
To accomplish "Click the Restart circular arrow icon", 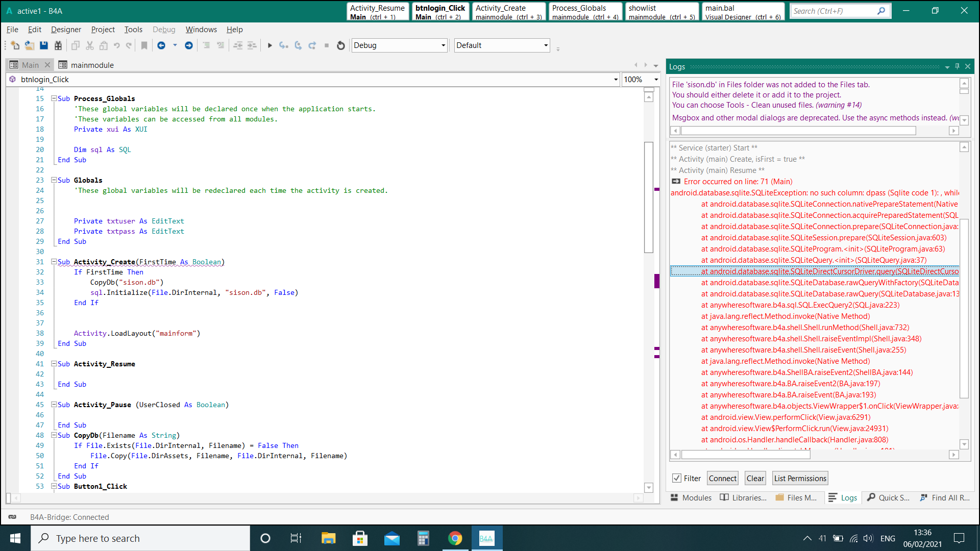I will tap(341, 45).
